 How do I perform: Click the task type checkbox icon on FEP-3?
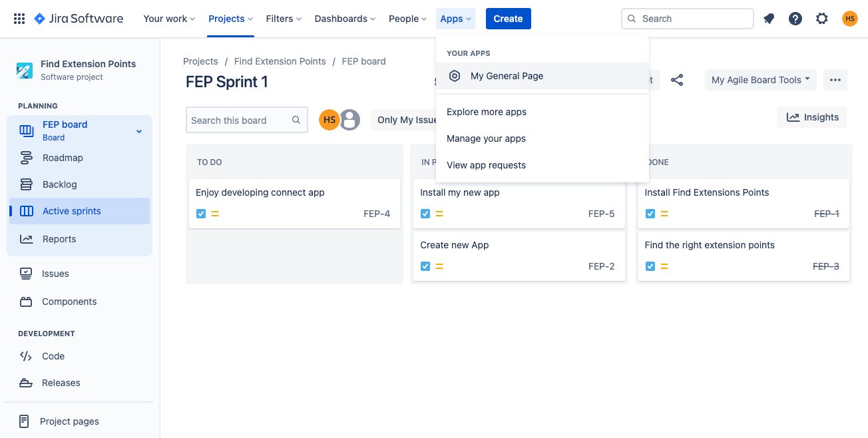click(x=650, y=266)
